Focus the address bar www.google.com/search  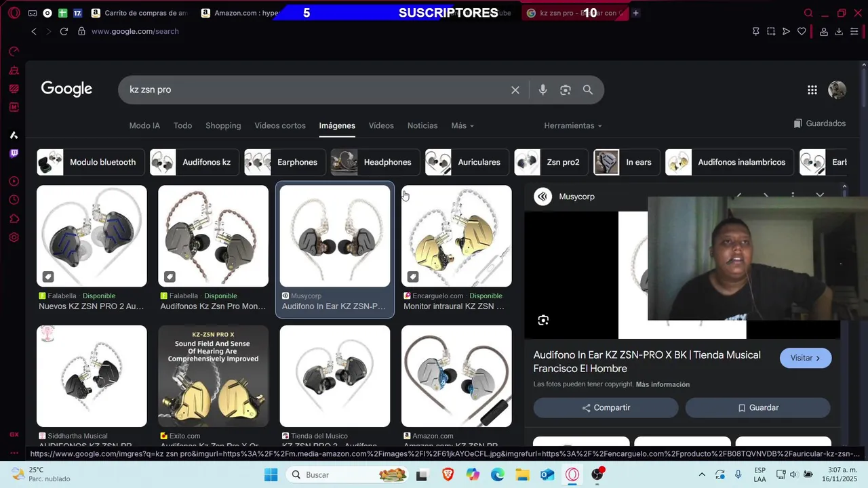pyautogui.click(x=135, y=31)
